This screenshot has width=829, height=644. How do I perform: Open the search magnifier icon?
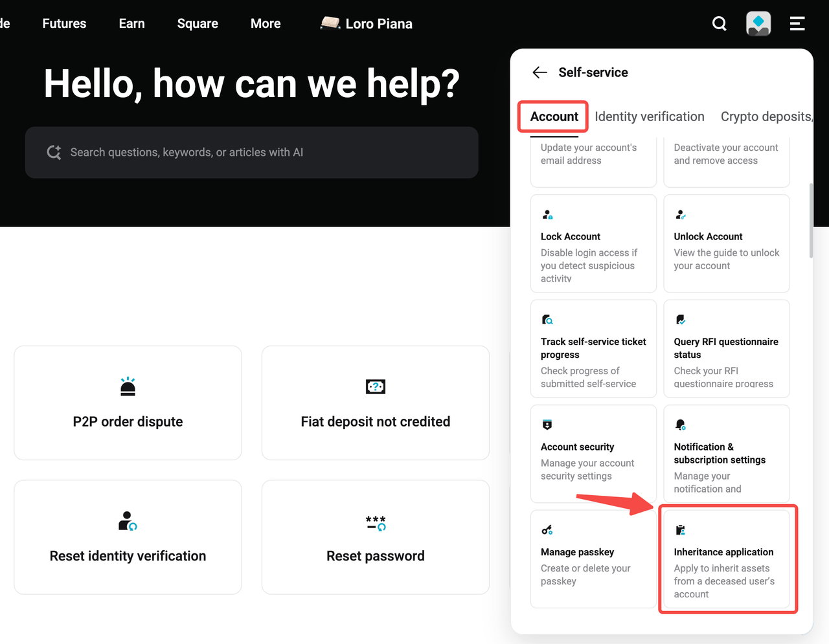(x=719, y=23)
